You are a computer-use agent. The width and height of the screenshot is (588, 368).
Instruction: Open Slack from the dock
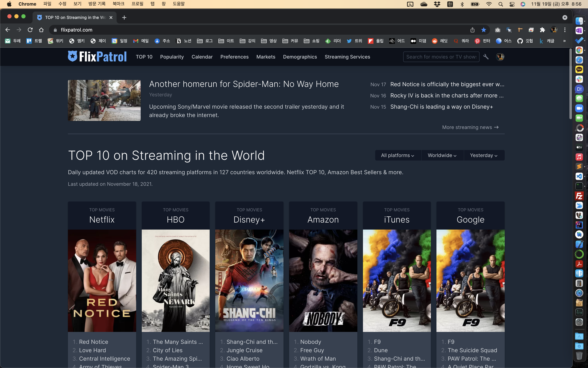coord(579,79)
